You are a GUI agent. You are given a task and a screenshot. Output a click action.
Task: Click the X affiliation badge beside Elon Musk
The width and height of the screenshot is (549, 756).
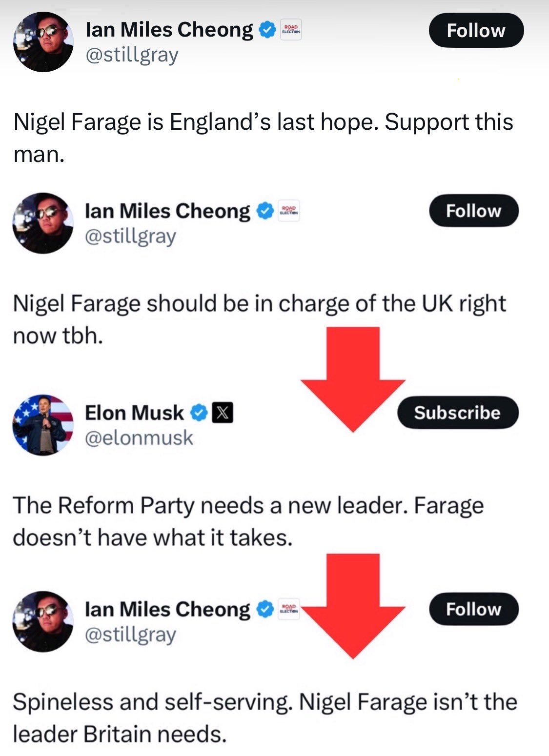222,413
